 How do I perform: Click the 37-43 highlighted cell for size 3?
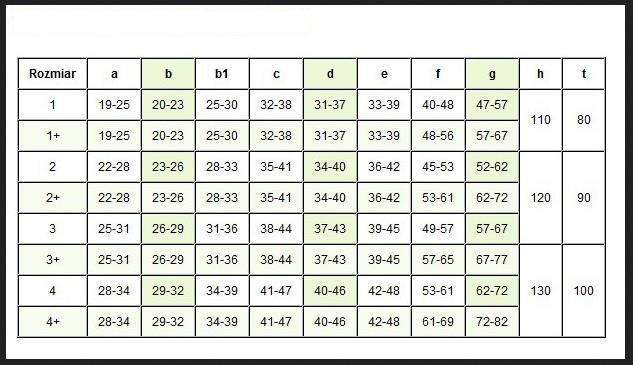(x=330, y=229)
